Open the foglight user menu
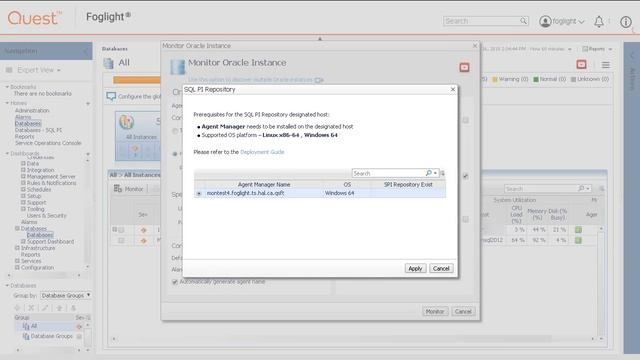Image resolution: width=640 pixels, height=360 pixels. click(569, 21)
